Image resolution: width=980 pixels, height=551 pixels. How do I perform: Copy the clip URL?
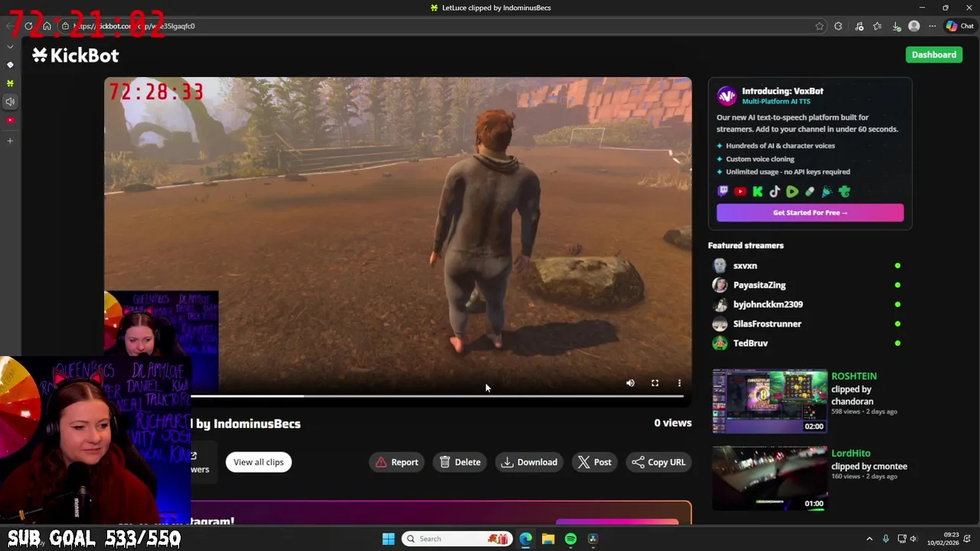[658, 462]
